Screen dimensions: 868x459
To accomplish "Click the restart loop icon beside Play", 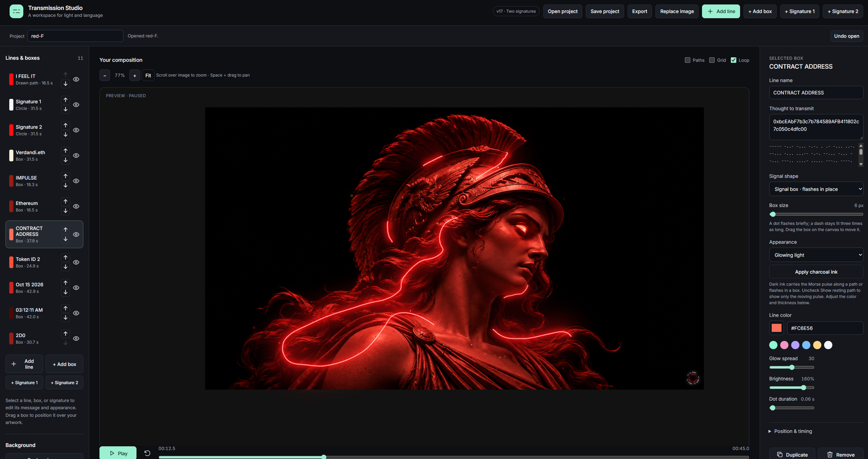I will click(x=147, y=453).
